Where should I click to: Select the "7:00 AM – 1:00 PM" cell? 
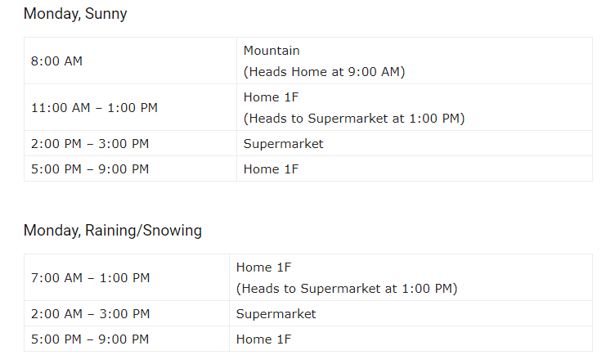click(x=90, y=278)
